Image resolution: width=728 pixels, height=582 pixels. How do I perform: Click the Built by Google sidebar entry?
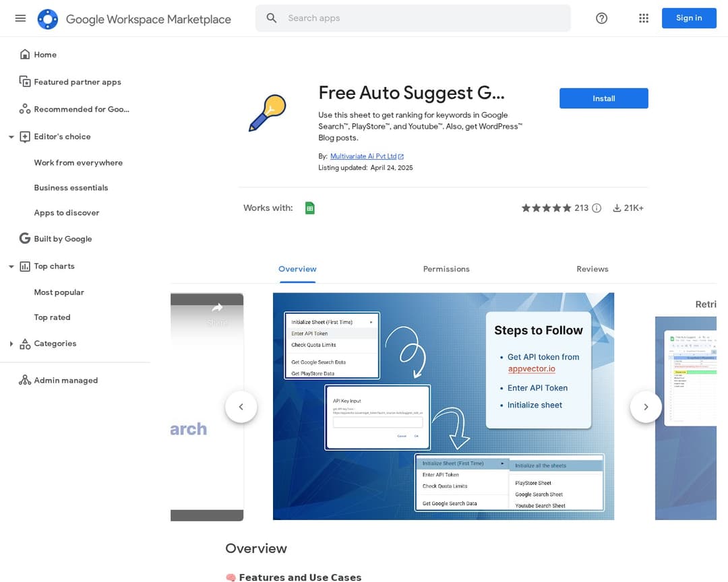(x=63, y=238)
